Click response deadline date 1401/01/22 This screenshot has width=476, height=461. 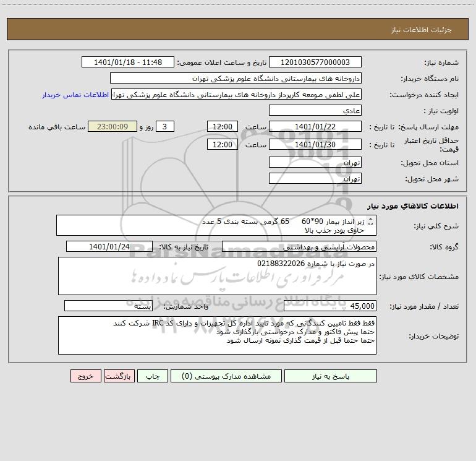coord(315,126)
